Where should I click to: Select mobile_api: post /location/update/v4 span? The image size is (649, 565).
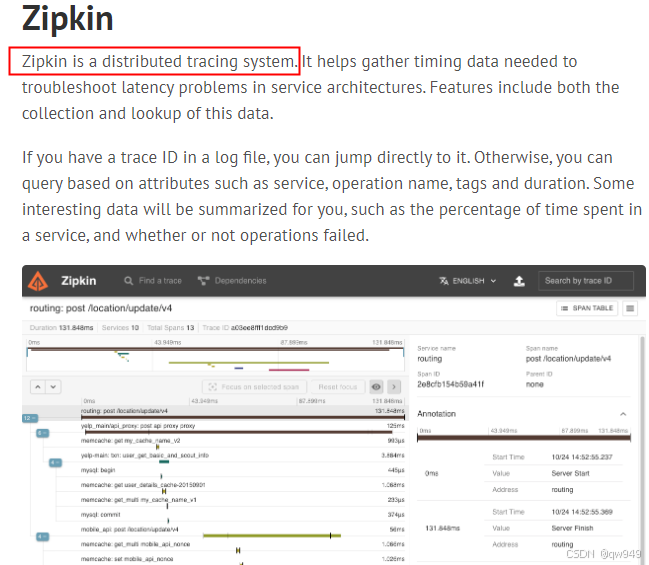click(x=242, y=532)
